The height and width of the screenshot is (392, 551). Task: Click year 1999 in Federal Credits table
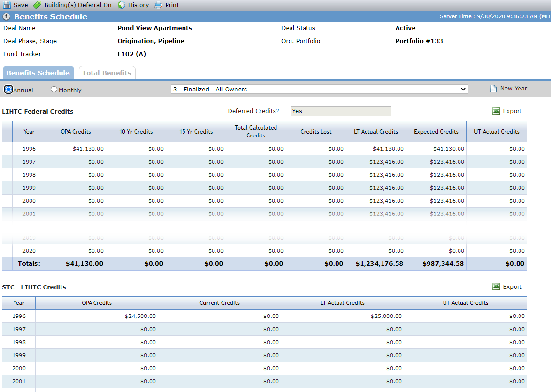(x=29, y=188)
